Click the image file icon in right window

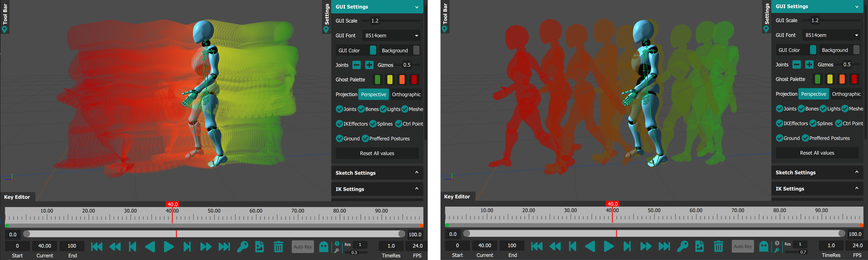click(x=700, y=247)
